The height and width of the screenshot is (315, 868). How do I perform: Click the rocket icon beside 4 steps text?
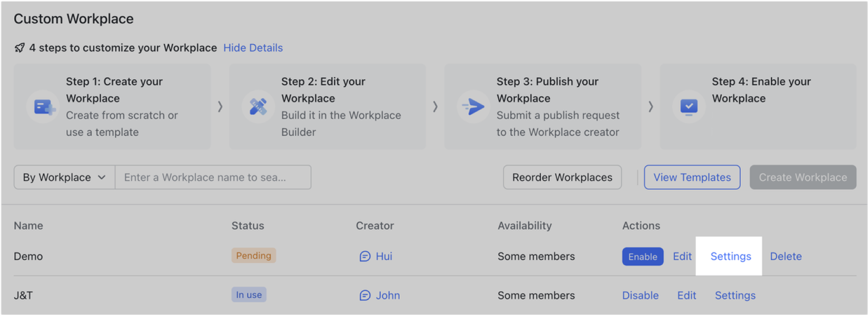click(19, 48)
